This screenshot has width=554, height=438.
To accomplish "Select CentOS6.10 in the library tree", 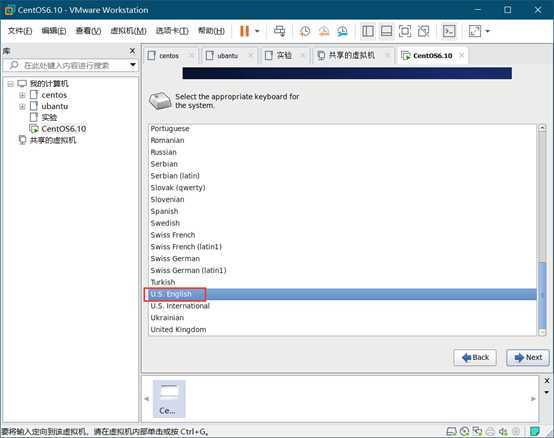I will click(64, 129).
